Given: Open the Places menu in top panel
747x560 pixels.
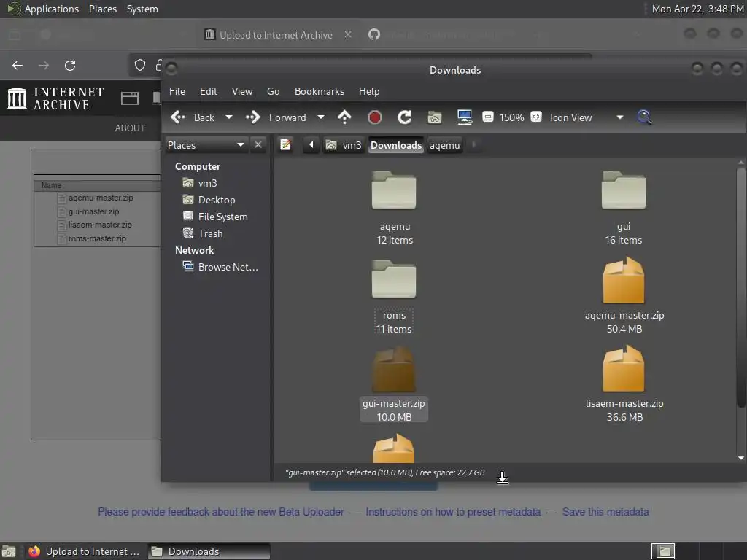Looking at the screenshot, I should tap(102, 9).
